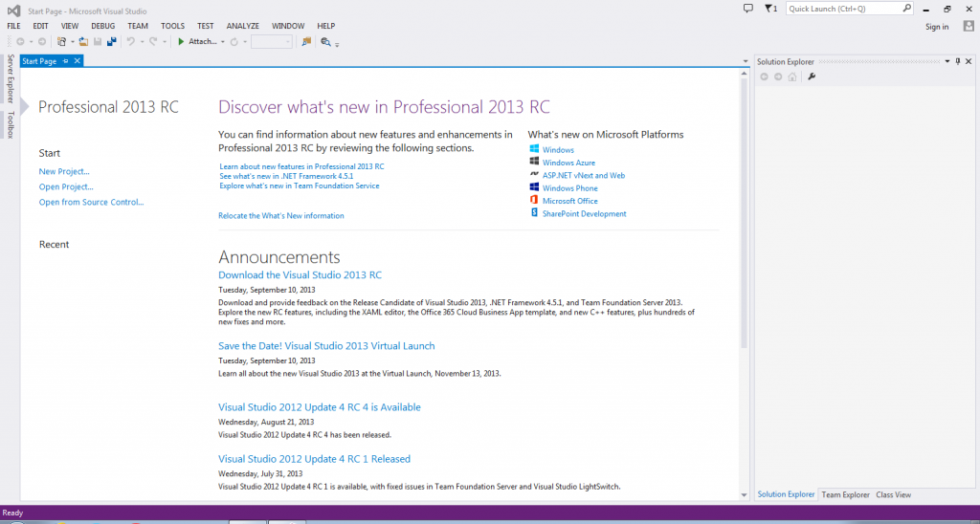Click the Quick Launch magnifier icon
This screenshot has width=980, height=524.
(907, 9)
